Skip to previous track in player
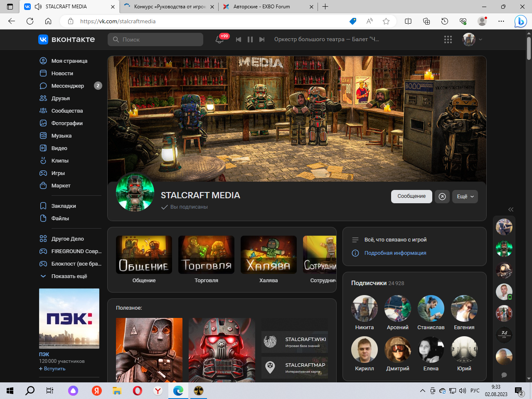The height and width of the screenshot is (399, 532). 239,39
